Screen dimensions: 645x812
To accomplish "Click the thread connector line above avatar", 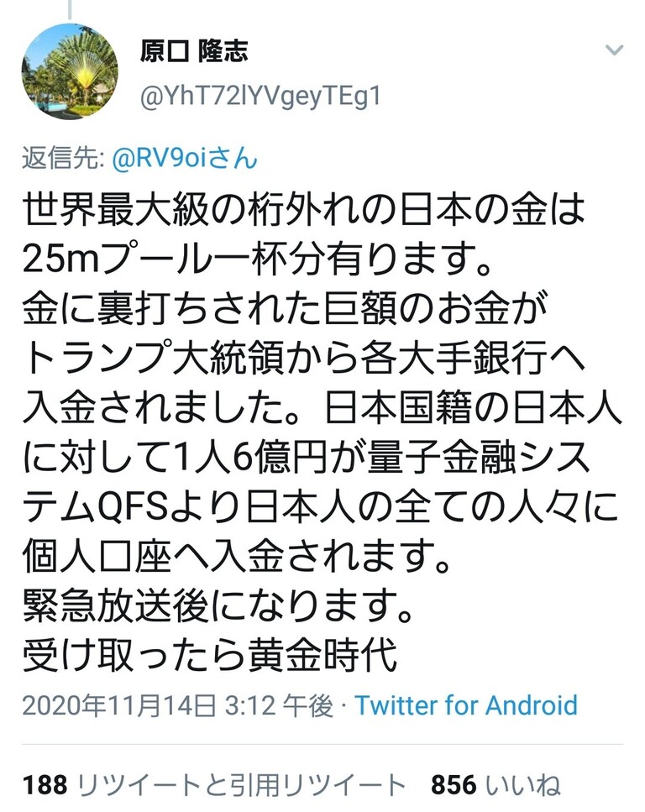I will [70, 8].
